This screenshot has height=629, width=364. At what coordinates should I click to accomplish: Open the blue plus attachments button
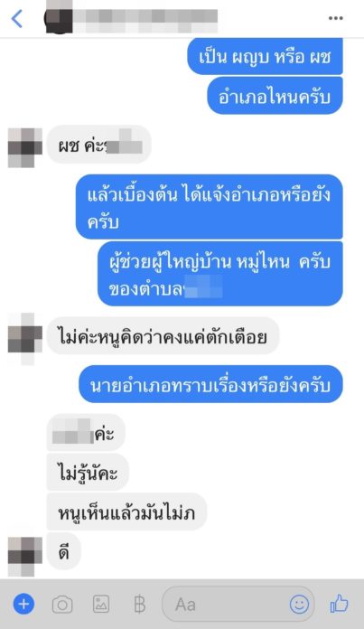tap(23, 604)
